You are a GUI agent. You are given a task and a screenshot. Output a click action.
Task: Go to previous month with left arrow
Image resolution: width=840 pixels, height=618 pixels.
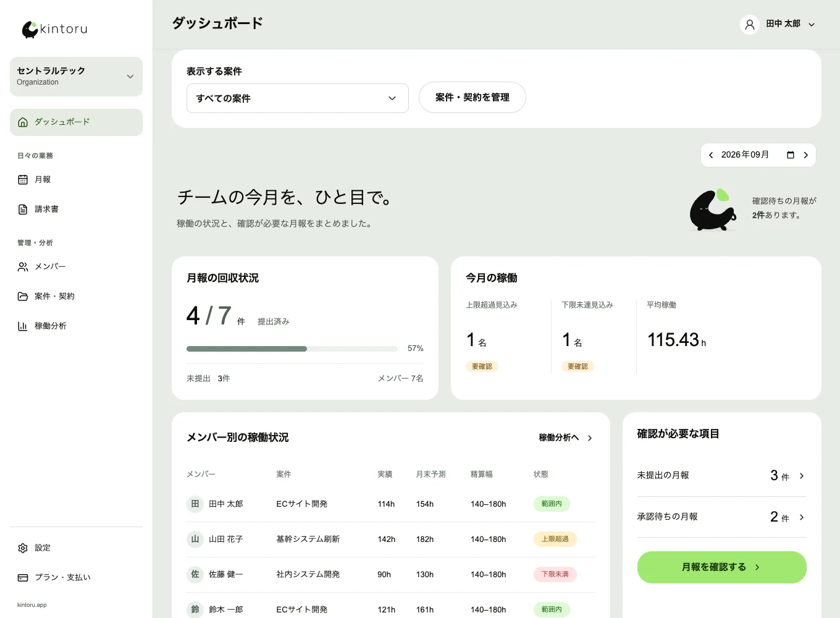tap(711, 155)
